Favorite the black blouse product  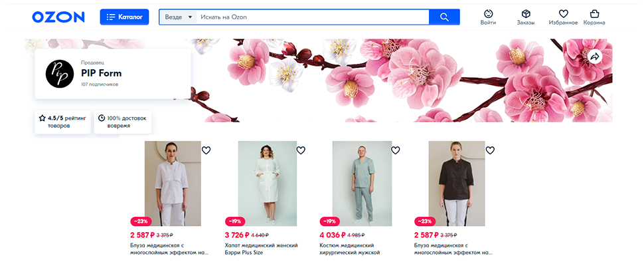click(x=490, y=150)
